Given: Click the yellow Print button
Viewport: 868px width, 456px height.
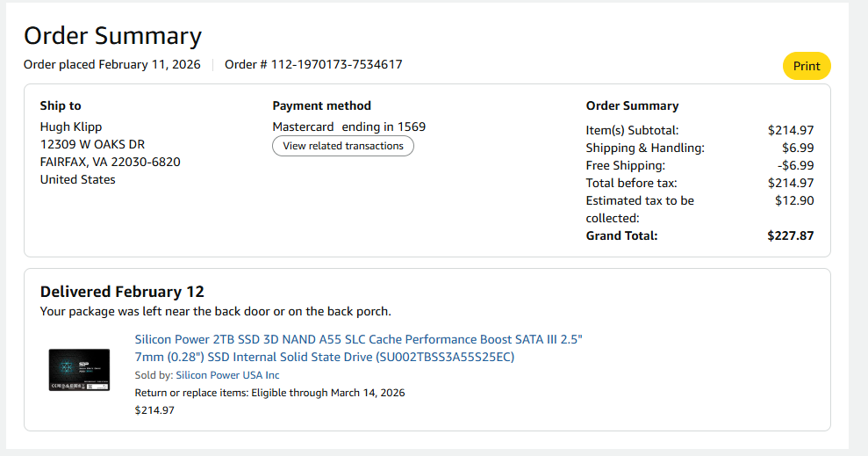Looking at the screenshot, I should coord(807,66).
